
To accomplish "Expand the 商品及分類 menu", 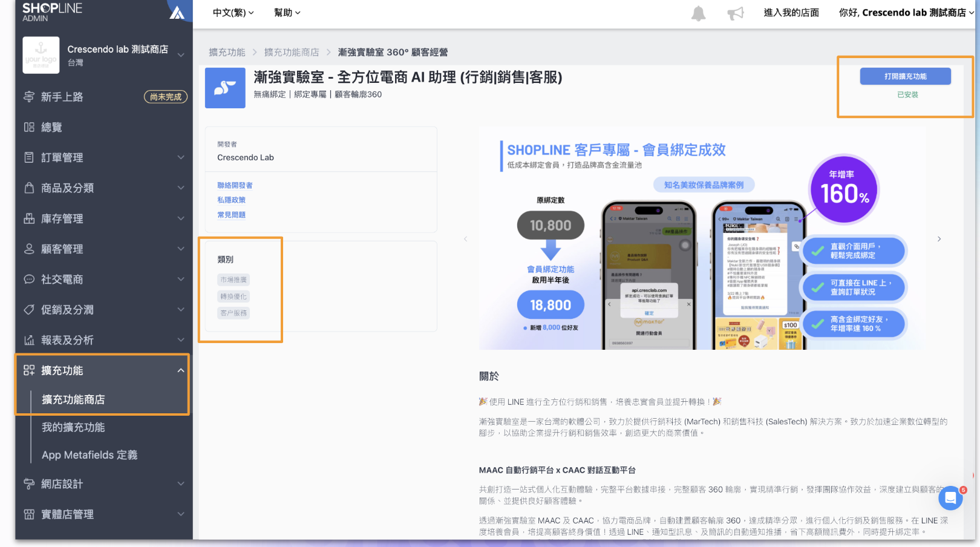I will click(x=103, y=188).
